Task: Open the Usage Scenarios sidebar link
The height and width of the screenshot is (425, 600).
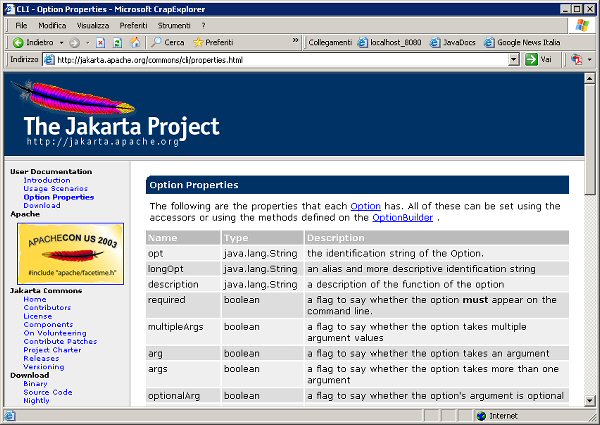Action: point(55,189)
